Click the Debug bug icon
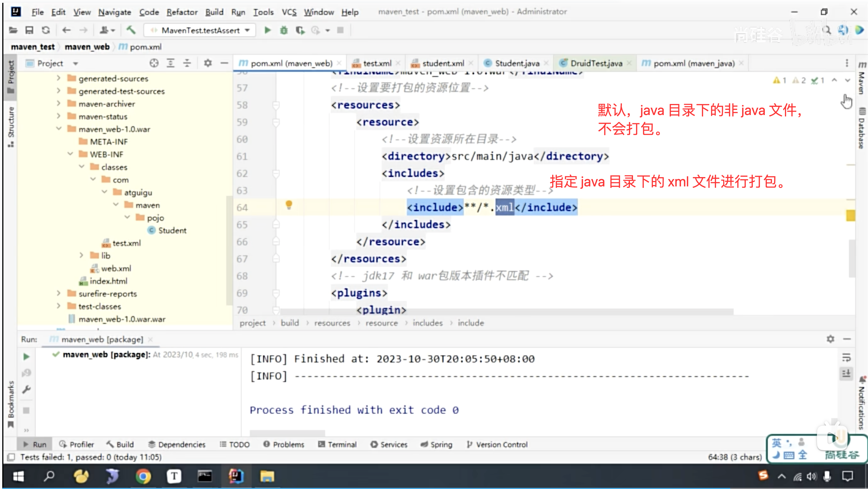 click(284, 30)
